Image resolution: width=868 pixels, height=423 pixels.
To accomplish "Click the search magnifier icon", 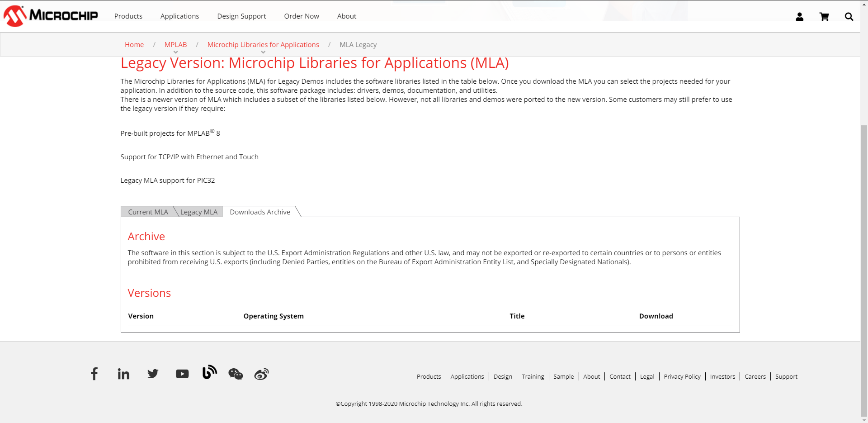I will point(849,17).
